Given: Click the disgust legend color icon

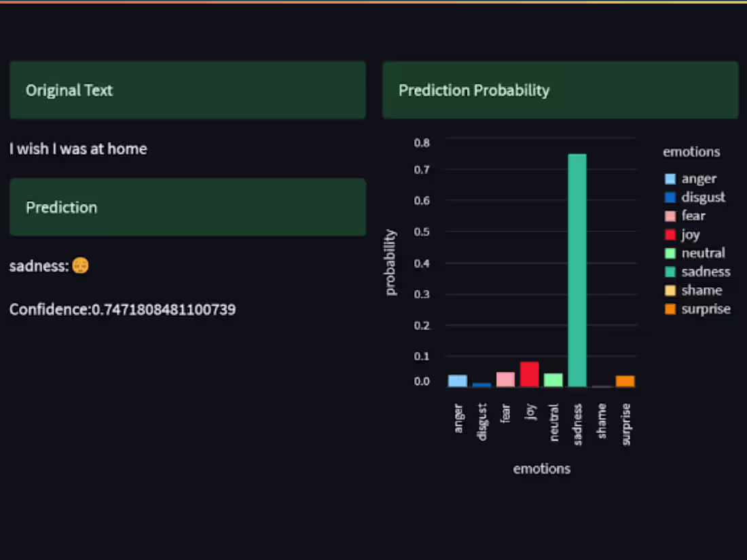Looking at the screenshot, I should coord(670,197).
